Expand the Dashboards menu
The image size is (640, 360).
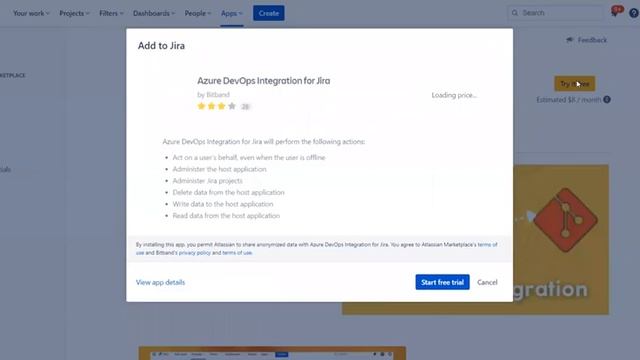click(x=154, y=13)
